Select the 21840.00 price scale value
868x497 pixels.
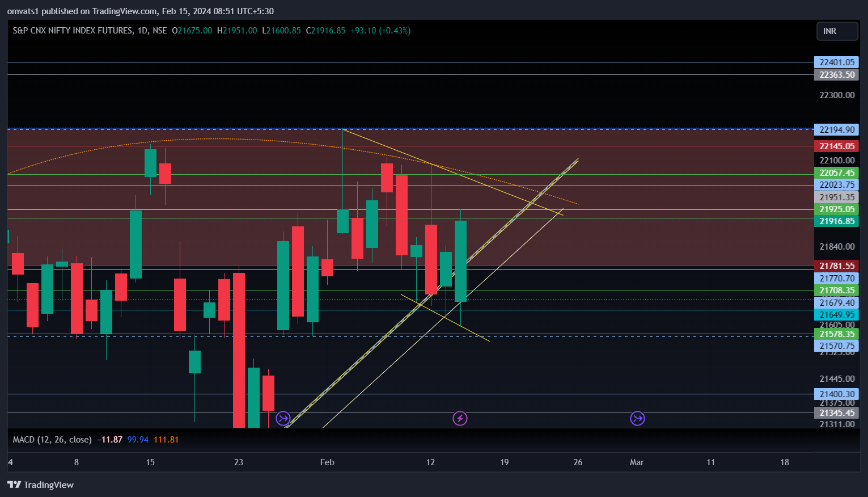[x=837, y=247]
